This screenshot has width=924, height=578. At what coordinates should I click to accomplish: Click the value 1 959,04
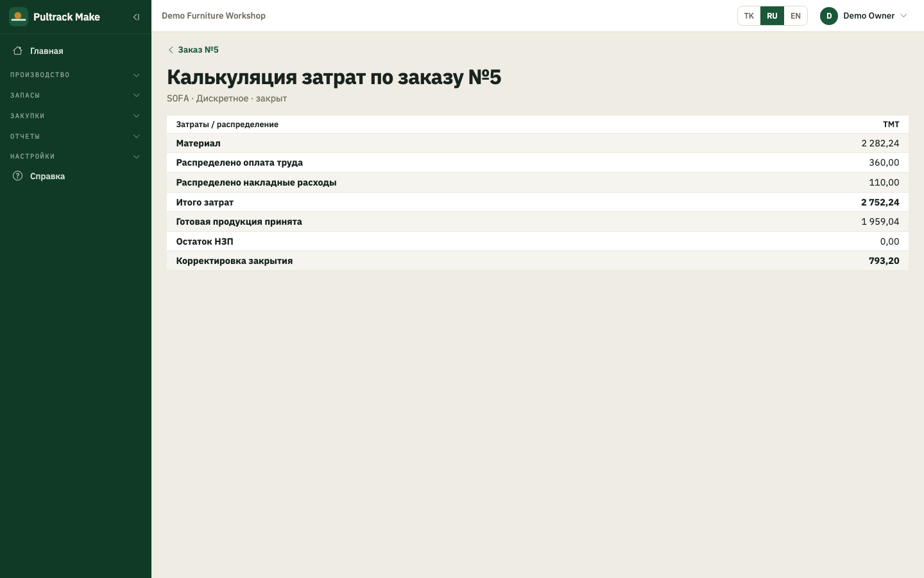click(880, 222)
